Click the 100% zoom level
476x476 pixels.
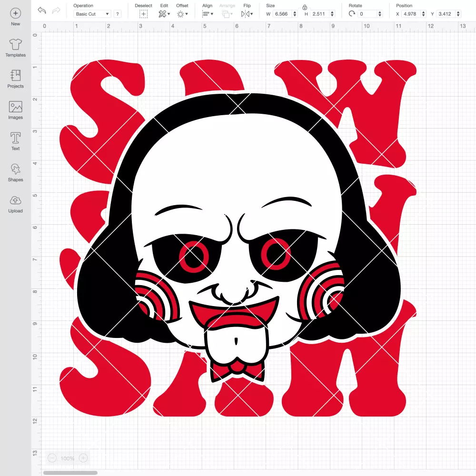[x=68, y=458]
